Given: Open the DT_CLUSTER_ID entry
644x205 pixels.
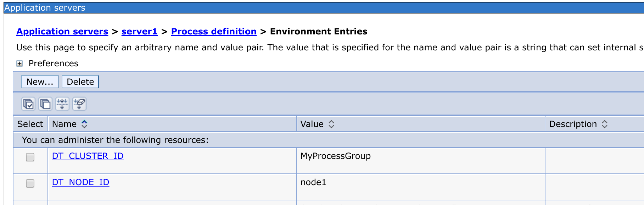Looking at the screenshot, I should 88,156.
